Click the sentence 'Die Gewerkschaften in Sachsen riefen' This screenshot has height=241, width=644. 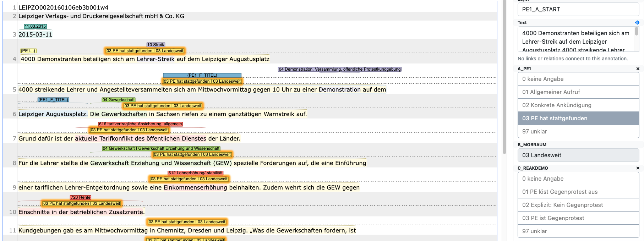click(x=198, y=114)
